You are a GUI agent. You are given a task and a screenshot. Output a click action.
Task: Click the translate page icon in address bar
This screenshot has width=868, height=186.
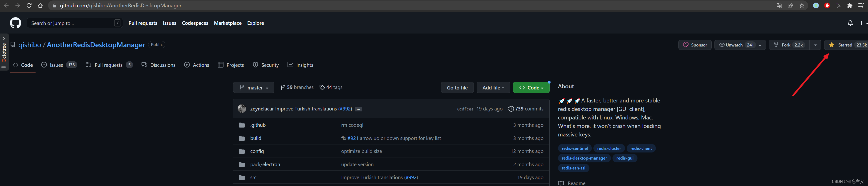click(779, 5)
